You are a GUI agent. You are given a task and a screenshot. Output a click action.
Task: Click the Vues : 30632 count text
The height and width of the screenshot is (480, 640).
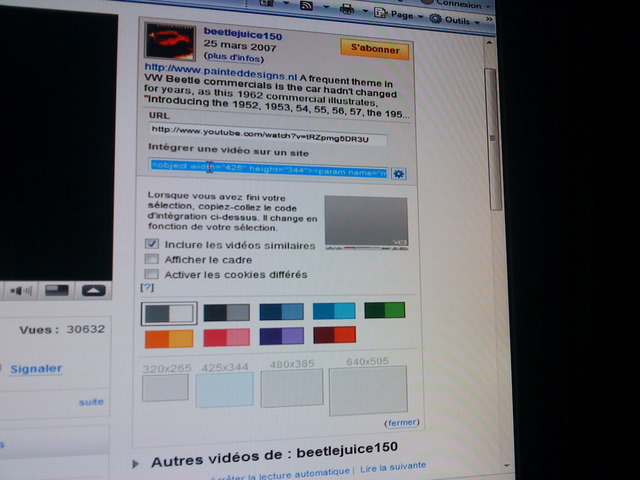(62, 329)
